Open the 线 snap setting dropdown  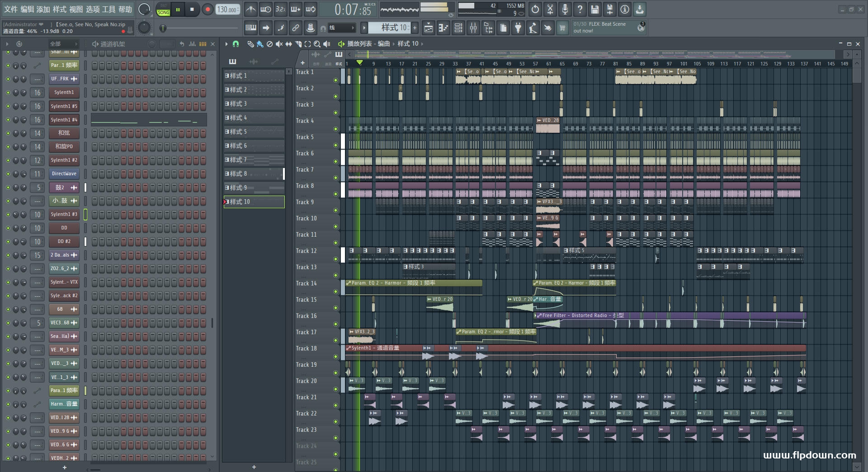341,28
